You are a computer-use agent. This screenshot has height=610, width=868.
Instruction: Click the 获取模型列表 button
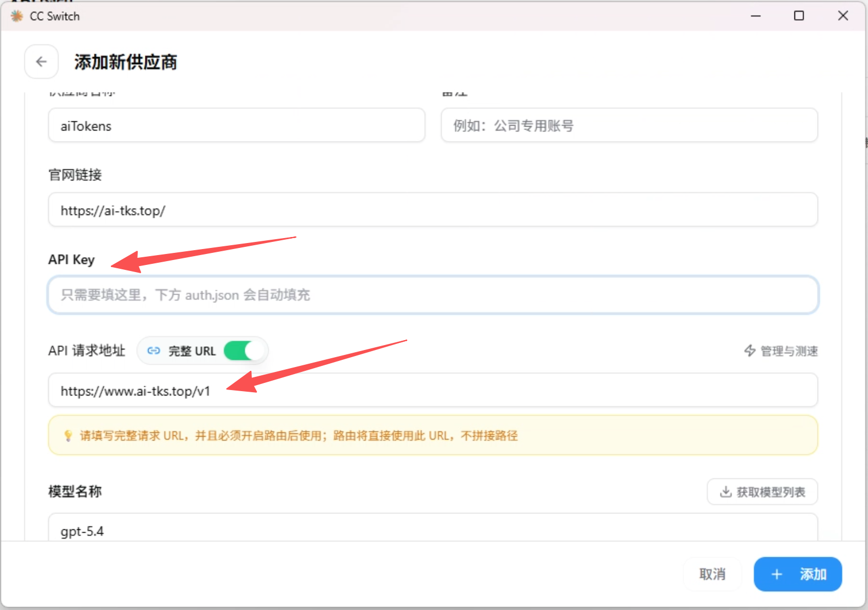[762, 492]
